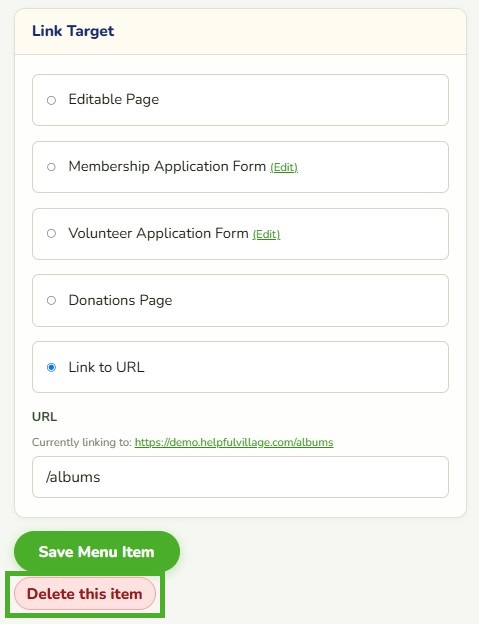Click the cream Link Target panel header bar
The image size is (479, 624).
tap(240, 31)
